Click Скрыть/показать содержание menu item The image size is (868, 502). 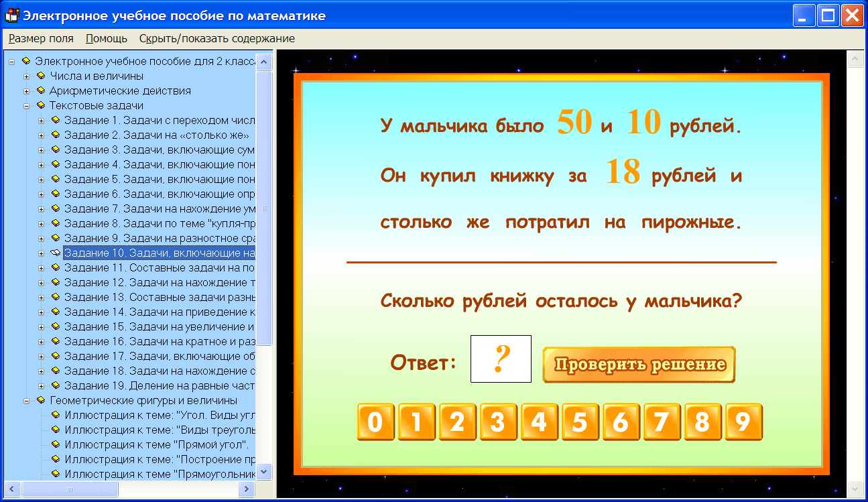217,38
